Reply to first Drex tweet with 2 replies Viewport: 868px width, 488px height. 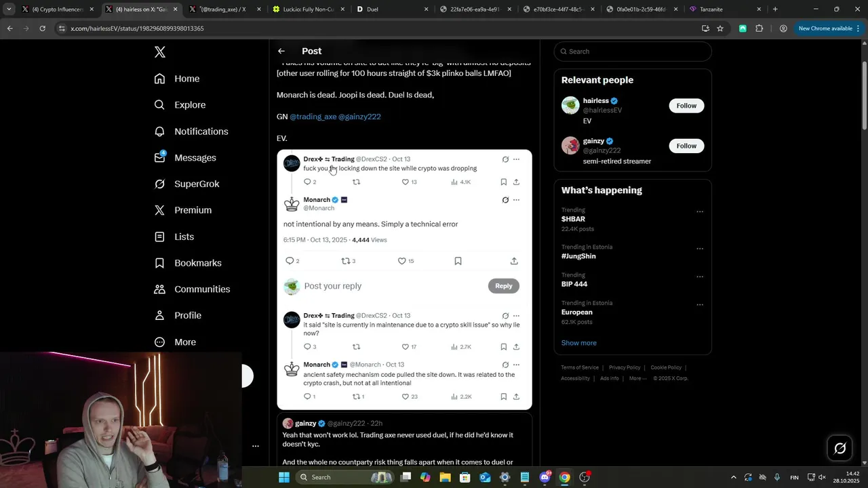click(309, 182)
